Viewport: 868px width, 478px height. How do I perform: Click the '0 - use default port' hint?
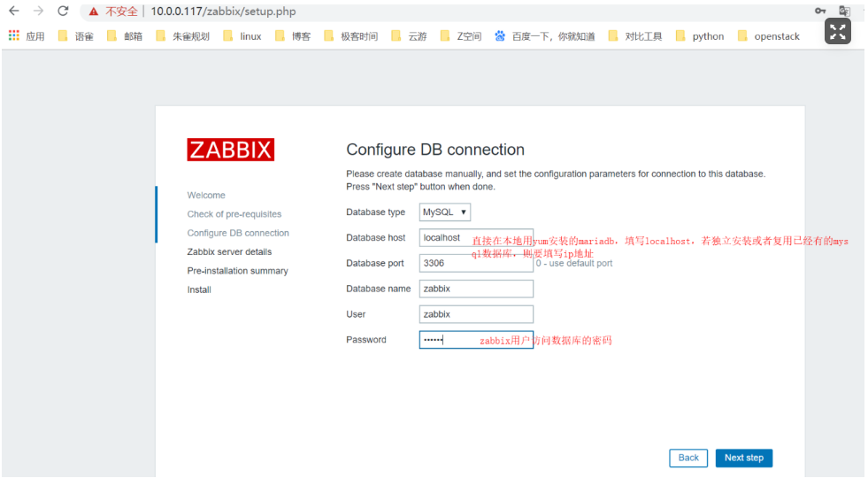pos(574,264)
